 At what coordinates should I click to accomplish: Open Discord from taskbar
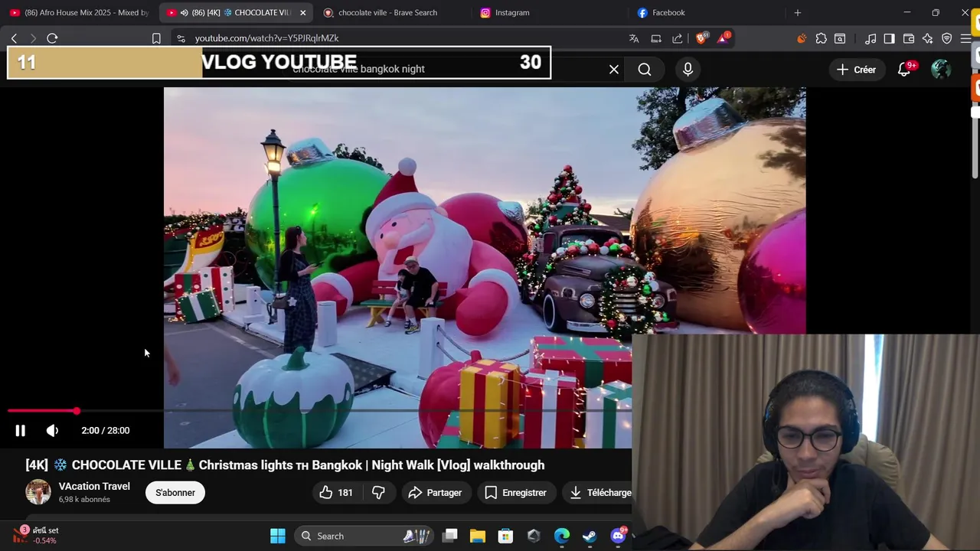(x=618, y=536)
